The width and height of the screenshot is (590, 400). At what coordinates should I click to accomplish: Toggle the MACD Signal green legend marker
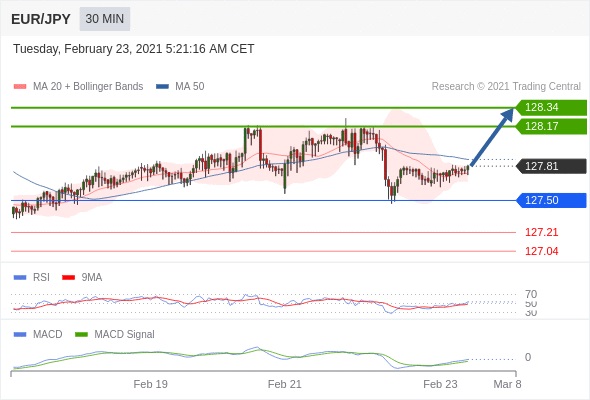(x=81, y=335)
